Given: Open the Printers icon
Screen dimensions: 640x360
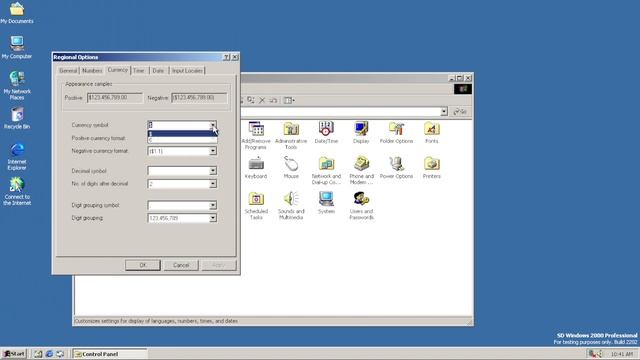Looking at the screenshot, I should [431, 167].
